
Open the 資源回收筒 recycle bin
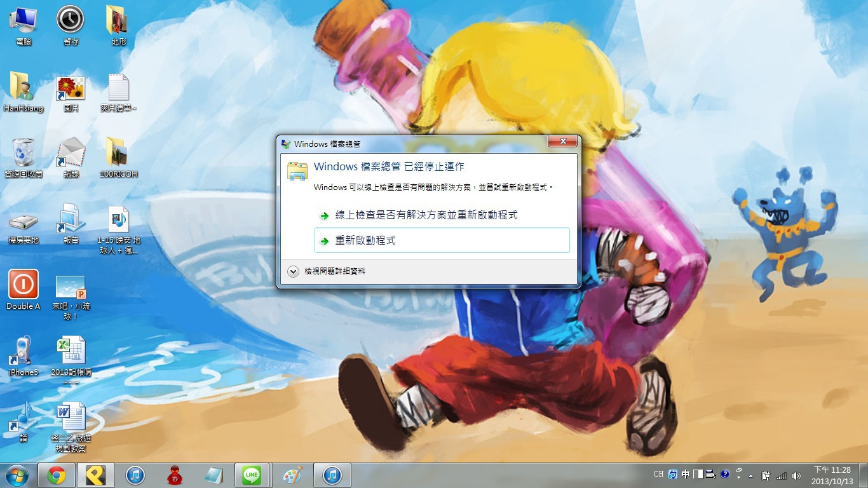24,158
